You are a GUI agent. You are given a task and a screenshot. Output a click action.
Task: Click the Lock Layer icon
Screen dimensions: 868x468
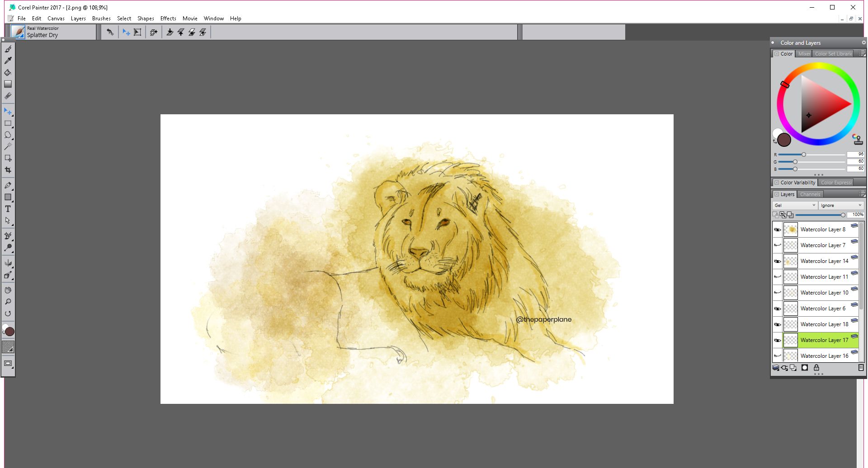click(816, 368)
